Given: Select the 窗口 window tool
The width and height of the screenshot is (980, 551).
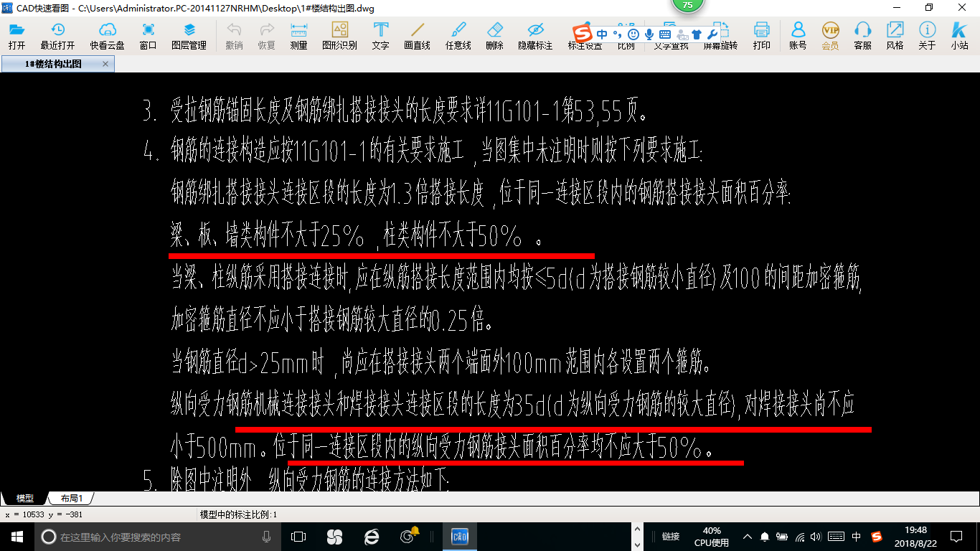Looking at the screenshot, I should 148,36.
